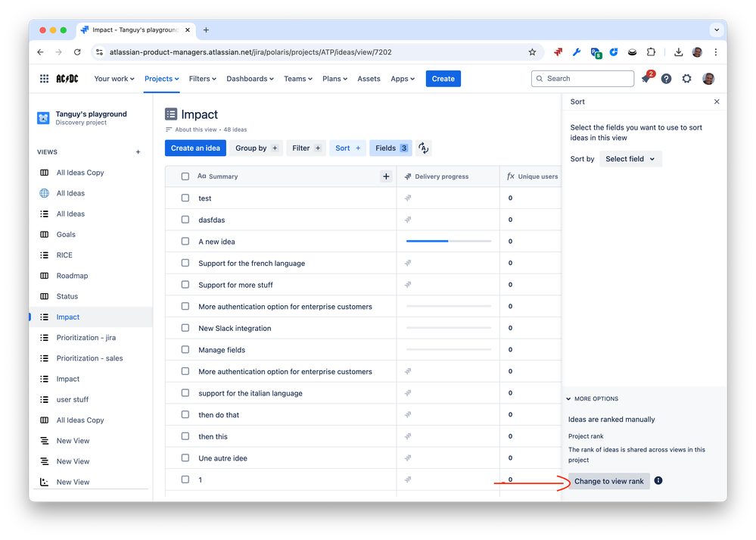
Task: Open a new browser tab
Action: (x=206, y=30)
